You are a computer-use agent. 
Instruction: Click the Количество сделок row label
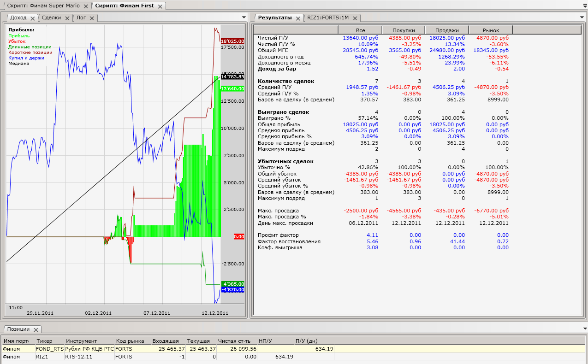(x=286, y=81)
